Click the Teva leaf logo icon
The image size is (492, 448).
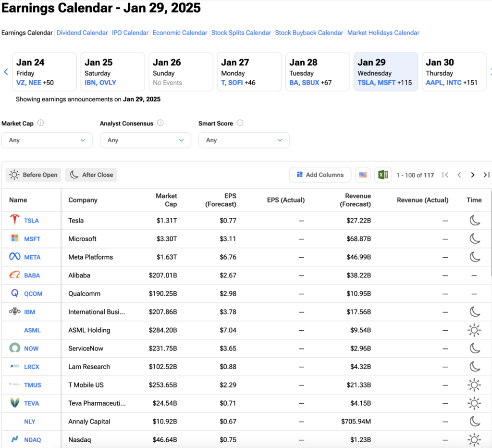pyautogui.click(x=14, y=402)
